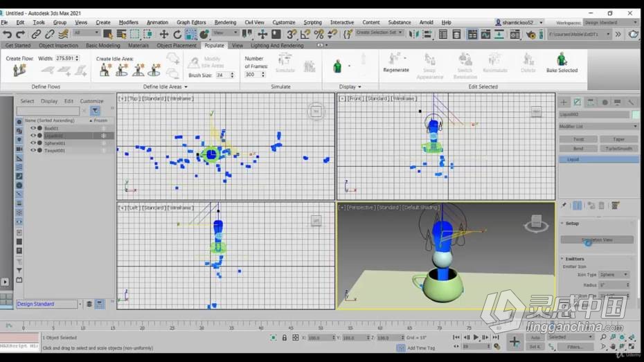The width and height of the screenshot is (644, 362).
Task: Select the Bind to Space Warp tool
Action: coord(63,34)
